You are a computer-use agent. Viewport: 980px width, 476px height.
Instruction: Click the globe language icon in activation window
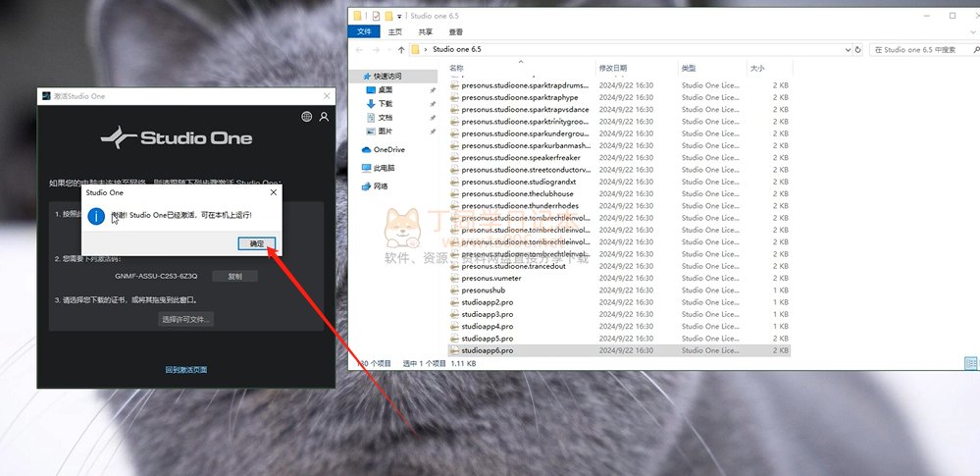307,117
